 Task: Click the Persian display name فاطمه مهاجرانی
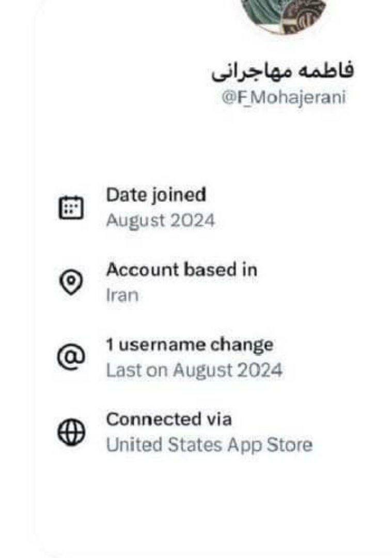coord(283,71)
